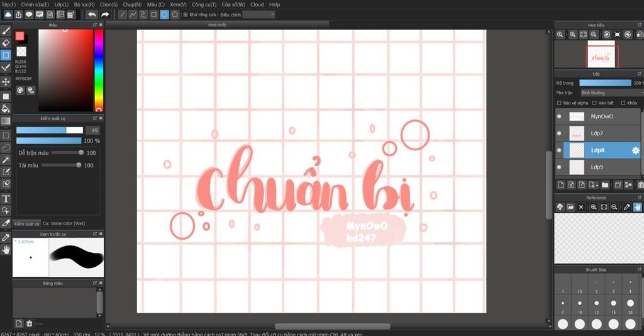Close the Kiểm soát cọ panel
The width and height of the screenshot is (644, 336).
[x=101, y=118]
